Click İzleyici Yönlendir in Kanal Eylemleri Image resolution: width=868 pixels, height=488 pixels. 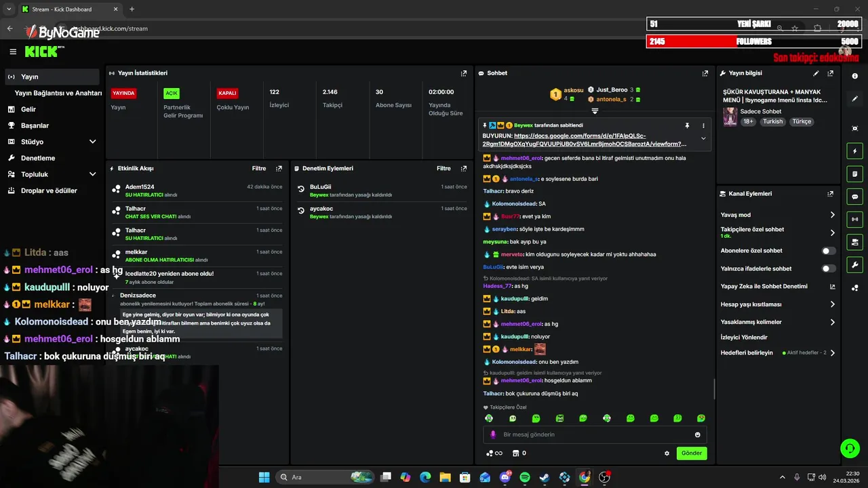tap(744, 338)
